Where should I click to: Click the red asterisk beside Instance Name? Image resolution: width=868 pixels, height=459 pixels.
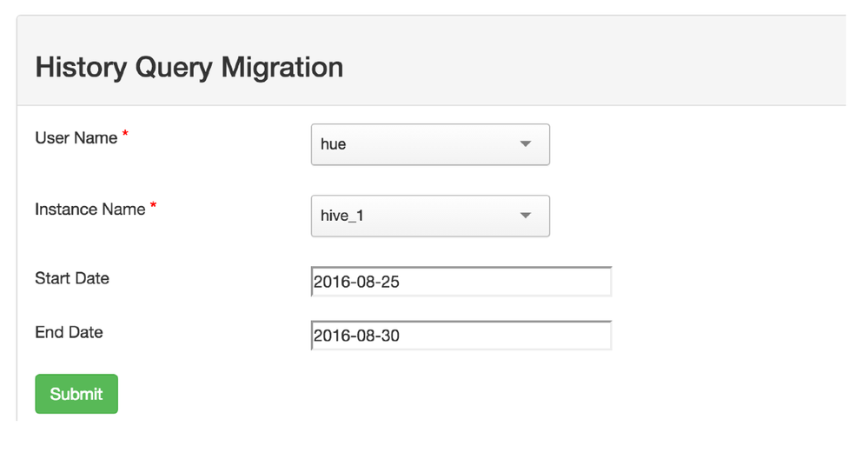tap(154, 205)
